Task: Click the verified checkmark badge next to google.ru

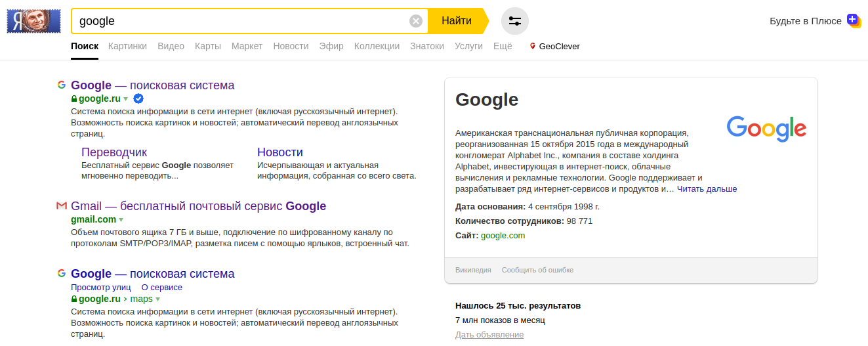Action: coord(138,98)
